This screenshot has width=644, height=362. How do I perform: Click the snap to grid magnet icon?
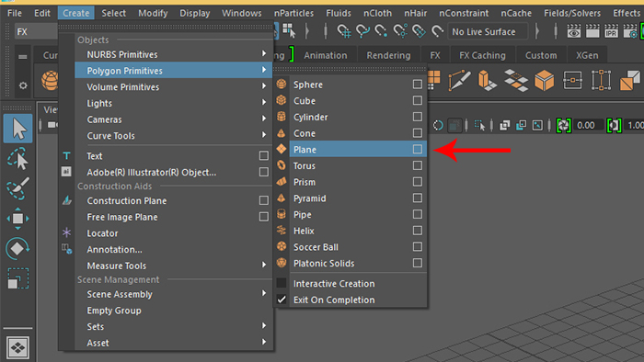pos(344,31)
